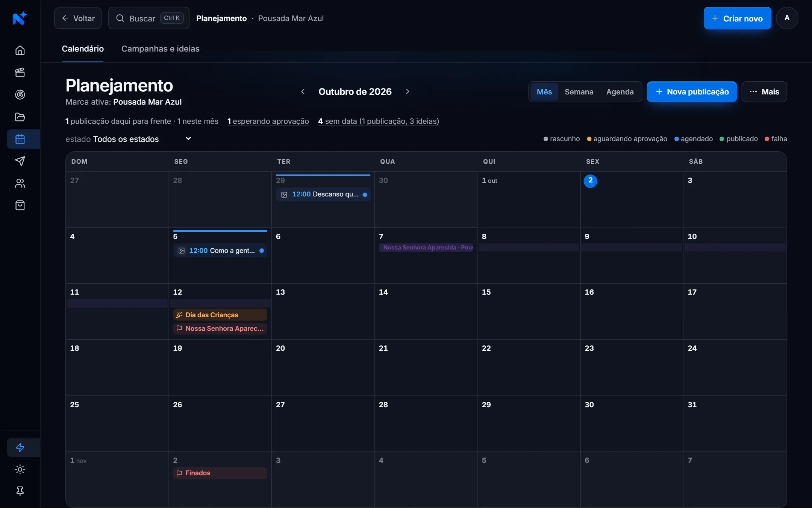Viewport: 812px width, 508px height.
Task: Click Criar novo button
Action: 737,18
